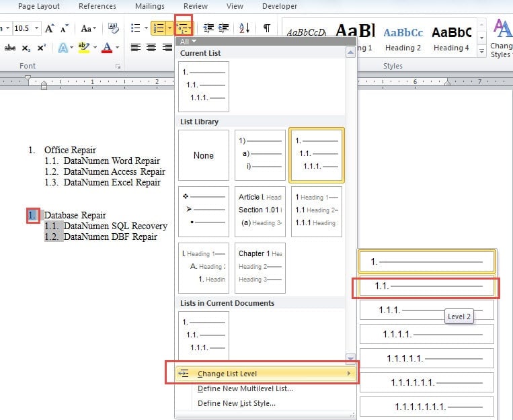Viewport: 513px width, 420px height.
Task: Toggle Show/Hide paragraph marks
Action: click(267, 28)
